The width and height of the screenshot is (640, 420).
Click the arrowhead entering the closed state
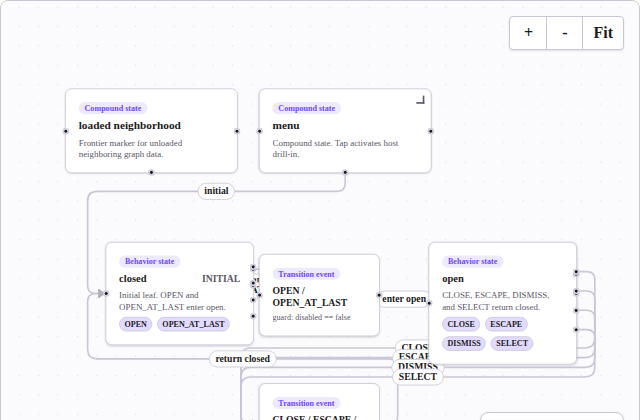point(101,293)
